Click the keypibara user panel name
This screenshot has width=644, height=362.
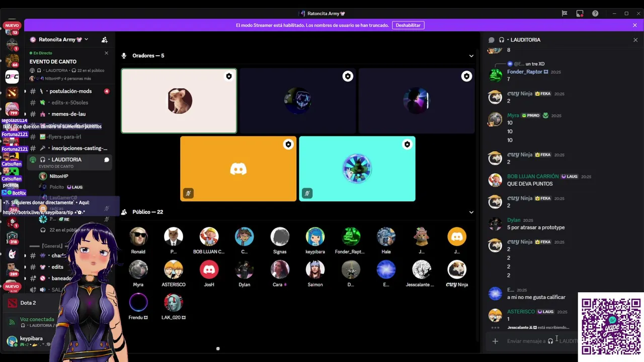tap(31, 339)
